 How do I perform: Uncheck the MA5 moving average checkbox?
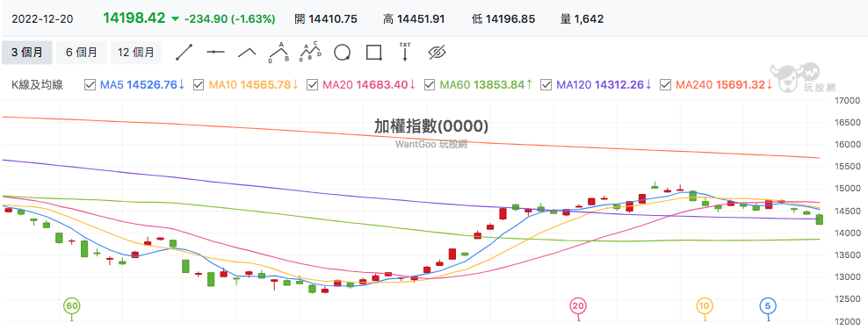pyautogui.click(x=90, y=84)
